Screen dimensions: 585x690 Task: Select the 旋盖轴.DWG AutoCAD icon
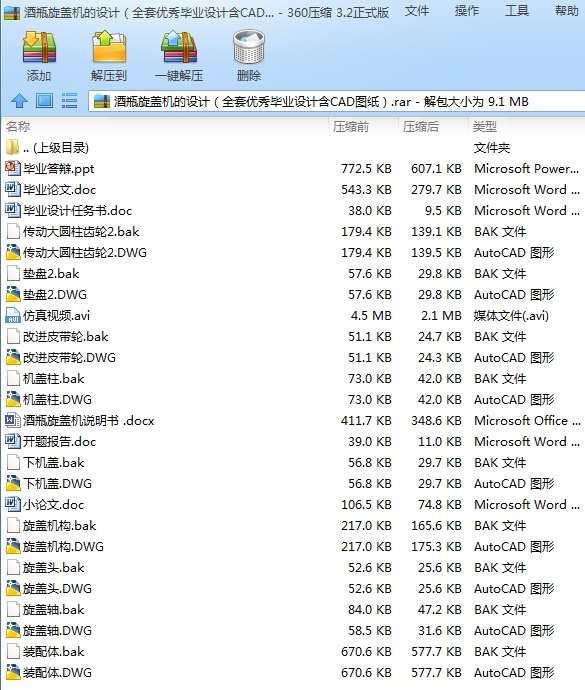13,631
